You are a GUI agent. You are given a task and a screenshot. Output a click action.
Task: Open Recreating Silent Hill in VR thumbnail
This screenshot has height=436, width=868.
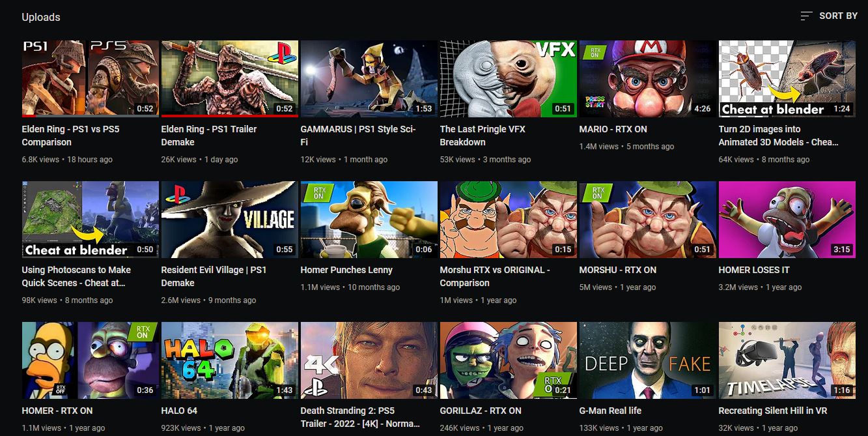tap(787, 360)
